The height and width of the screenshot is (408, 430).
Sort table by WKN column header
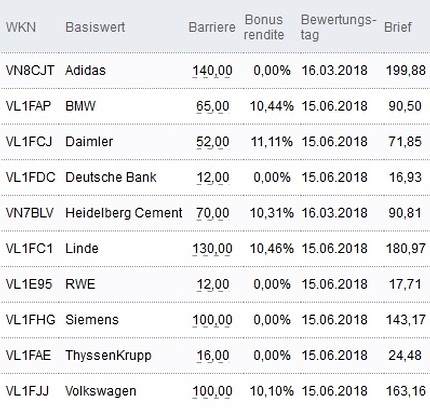pyautogui.click(x=21, y=27)
